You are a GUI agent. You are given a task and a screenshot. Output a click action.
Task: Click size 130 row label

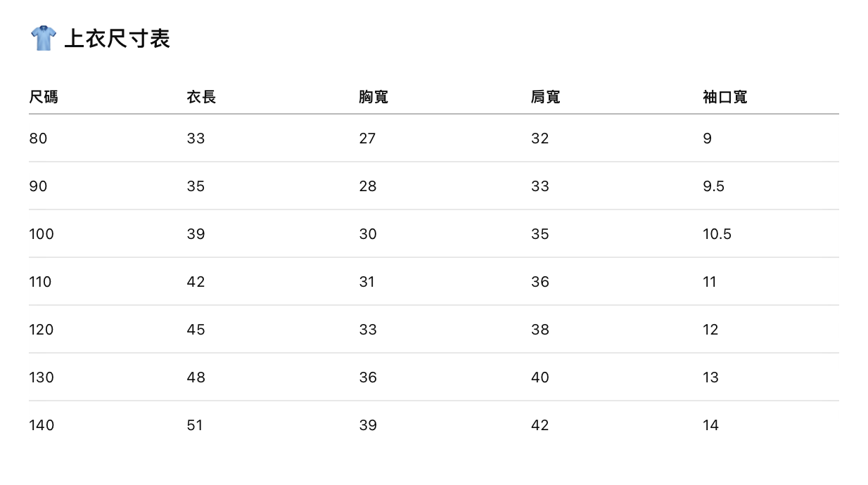(x=42, y=377)
